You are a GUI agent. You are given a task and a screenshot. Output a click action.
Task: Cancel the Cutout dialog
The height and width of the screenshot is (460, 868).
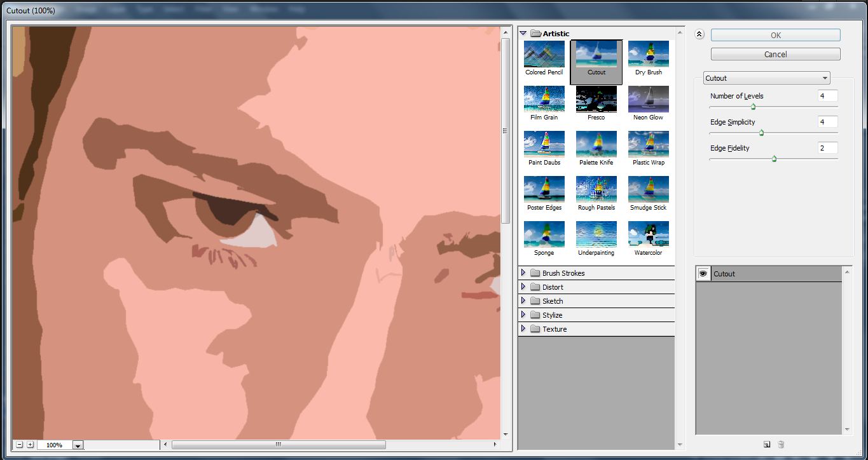pyautogui.click(x=775, y=54)
